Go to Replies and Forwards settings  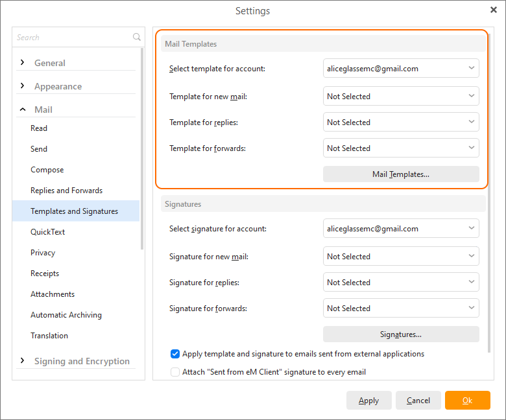[x=66, y=190]
